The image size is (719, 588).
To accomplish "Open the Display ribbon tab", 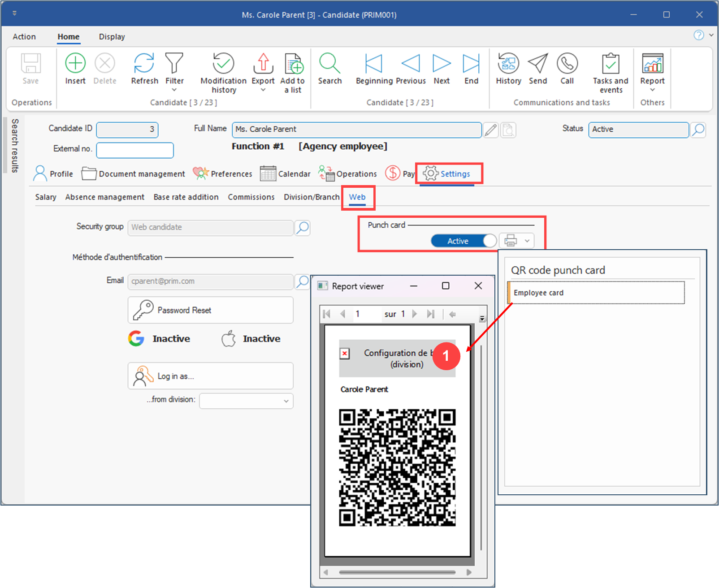I will click(x=112, y=37).
